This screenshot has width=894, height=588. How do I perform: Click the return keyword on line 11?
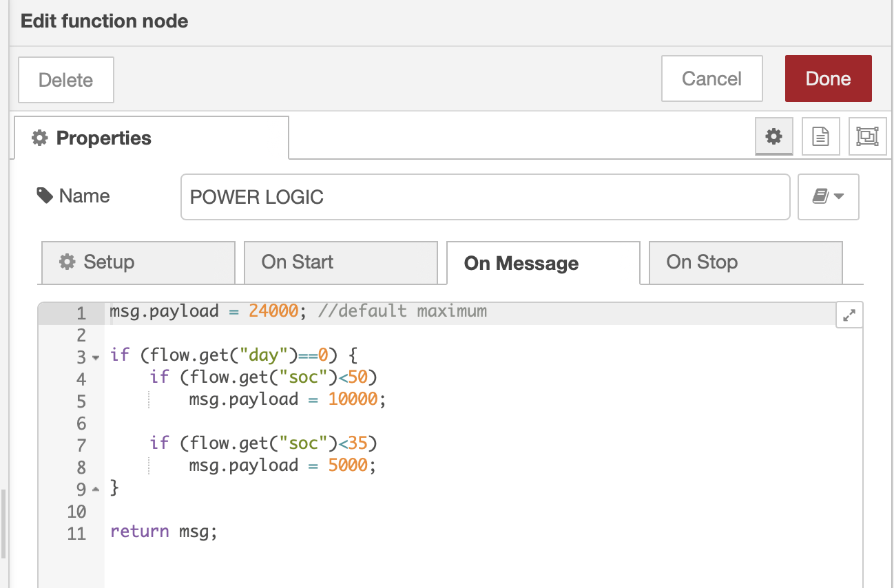[140, 532]
